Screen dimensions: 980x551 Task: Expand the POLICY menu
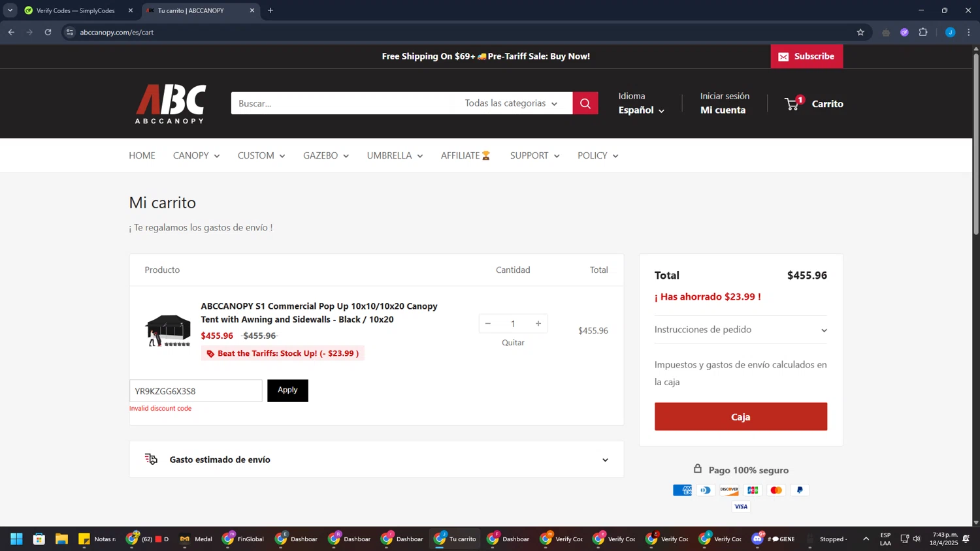click(598, 155)
